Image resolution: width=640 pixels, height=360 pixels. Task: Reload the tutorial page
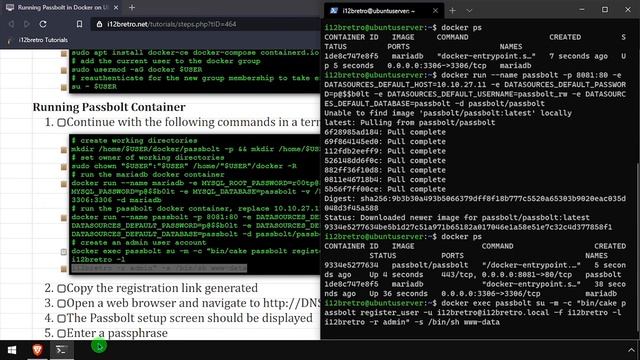pos(43,24)
